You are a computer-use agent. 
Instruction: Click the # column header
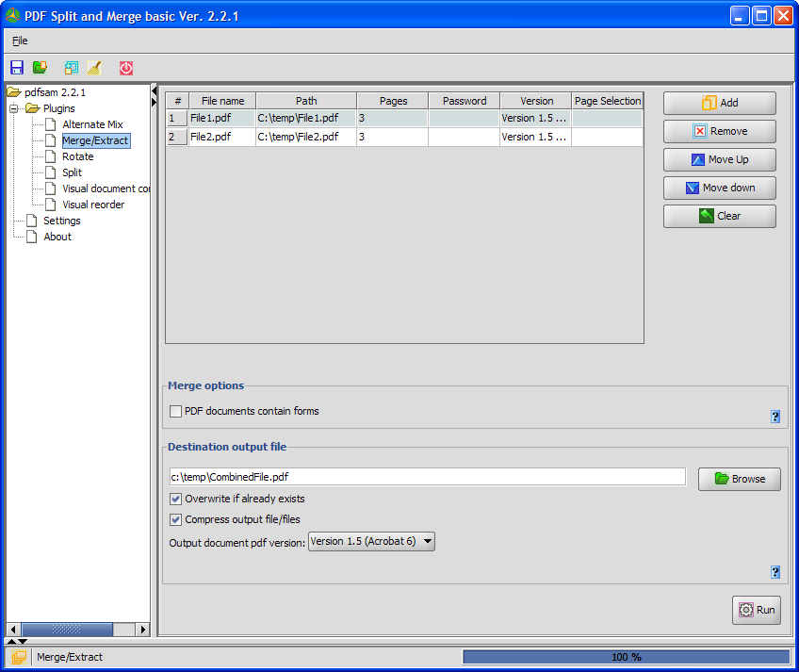pyautogui.click(x=178, y=101)
